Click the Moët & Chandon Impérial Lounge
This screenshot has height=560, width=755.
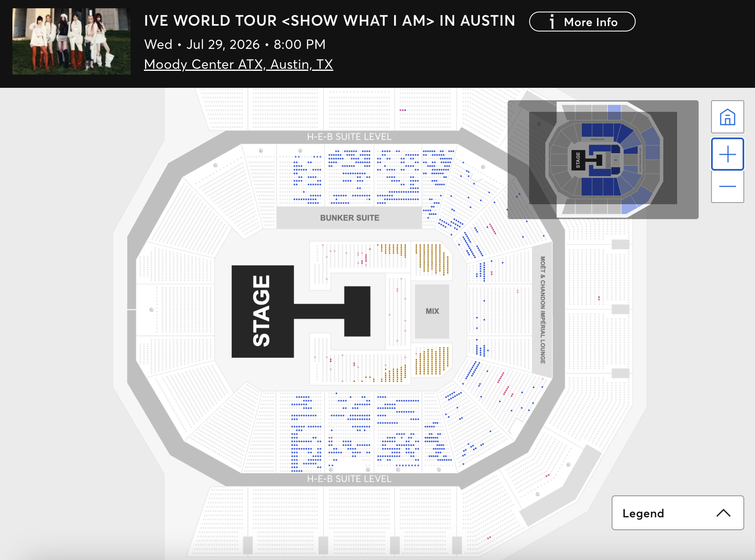tap(542, 310)
